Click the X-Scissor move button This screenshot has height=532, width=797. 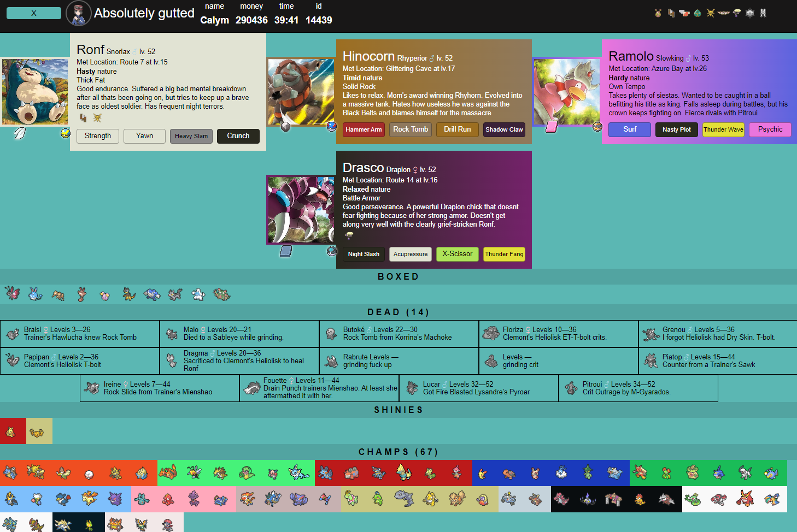click(x=458, y=254)
